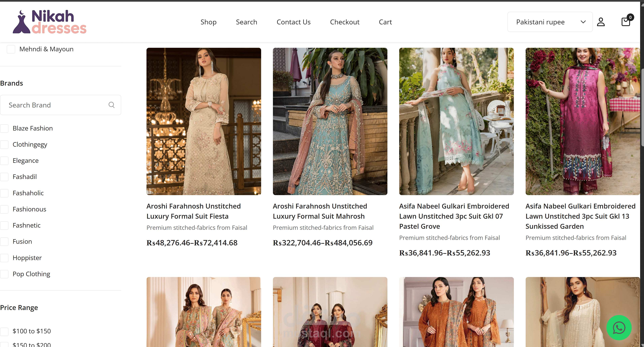Open the orange suits product thumbnail
The image size is (644, 347).
point(456,312)
